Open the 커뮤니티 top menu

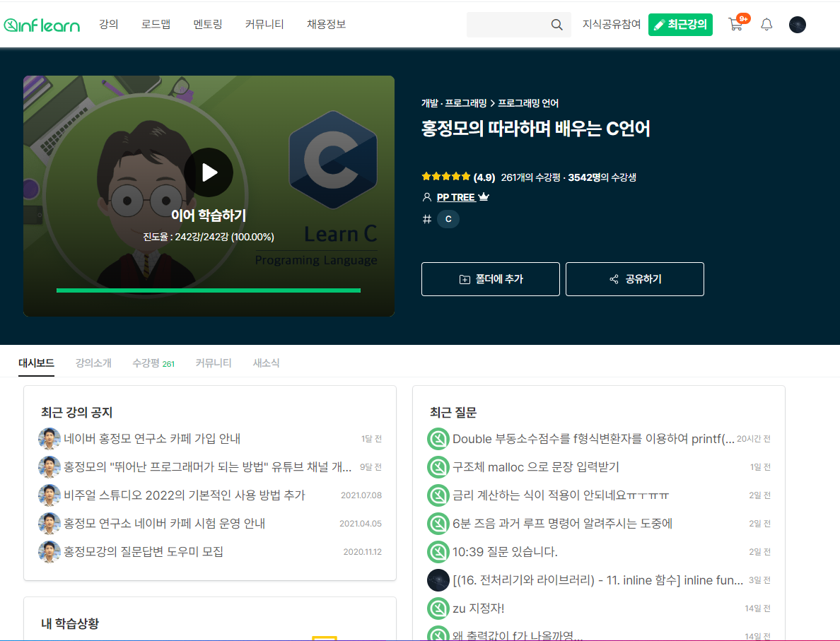pyautogui.click(x=264, y=25)
